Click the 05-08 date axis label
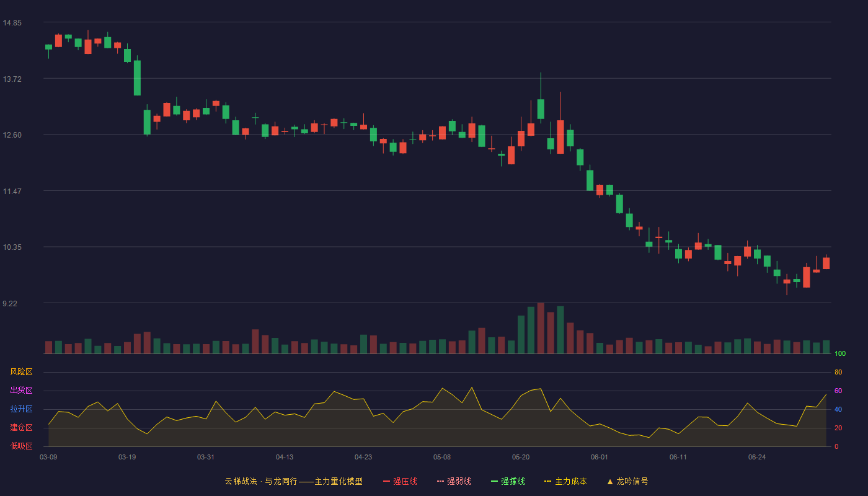Viewport: 868px width, 496px height. click(x=442, y=457)
